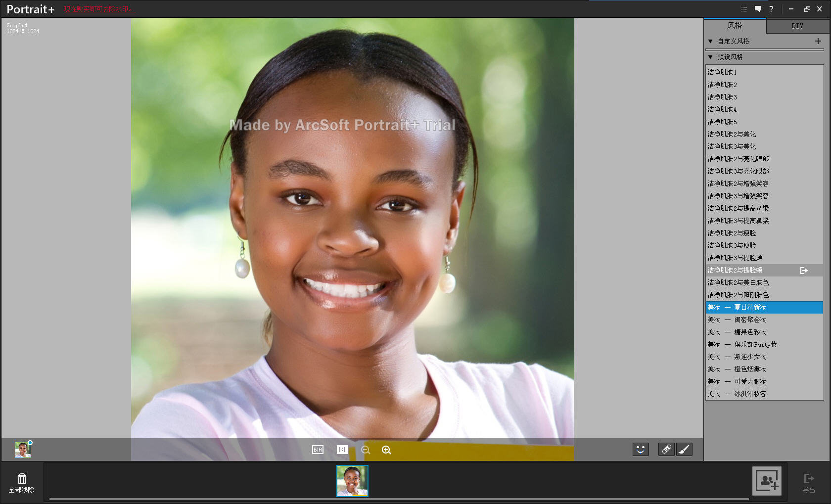
Task: Select makeup style 美妆 — 叛逆少女妆
Action: pos(764,357)
